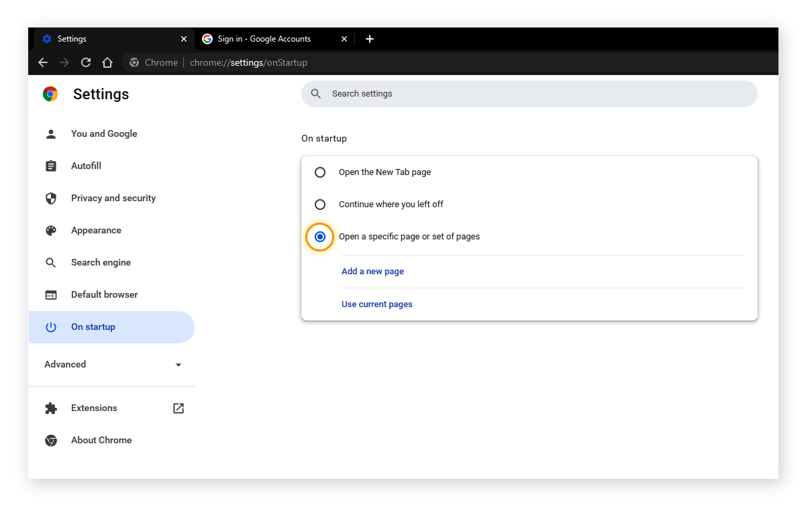Screen dimensions: 812x513
Task: Click the shield Privacy and security icon
Action: point(51,198)
